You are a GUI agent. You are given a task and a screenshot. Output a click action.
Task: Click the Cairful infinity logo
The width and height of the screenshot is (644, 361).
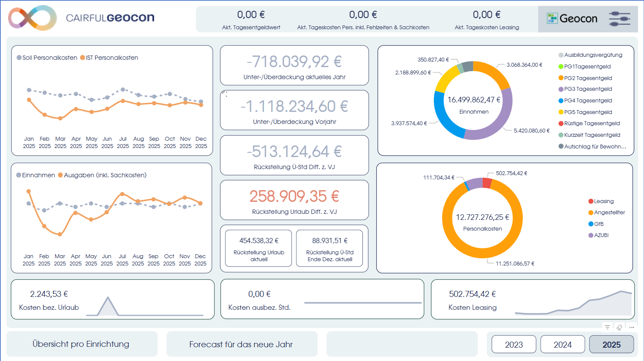point(32,18)
